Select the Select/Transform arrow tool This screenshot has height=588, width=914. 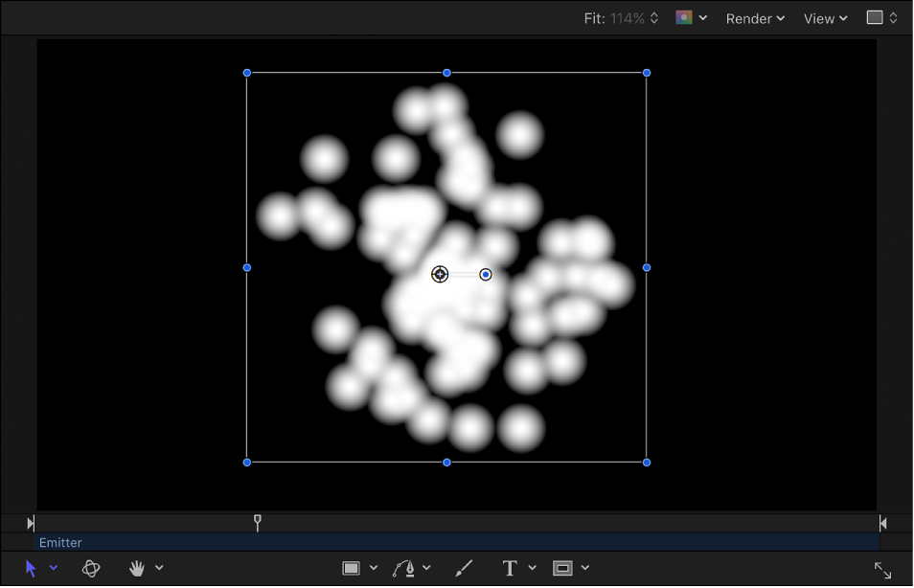pos(31,567)
